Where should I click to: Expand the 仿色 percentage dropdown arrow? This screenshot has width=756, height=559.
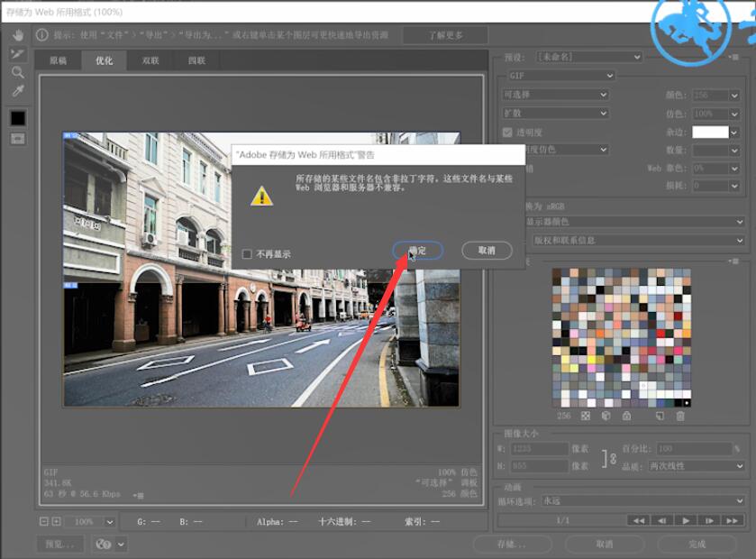(x=733, y=114)
